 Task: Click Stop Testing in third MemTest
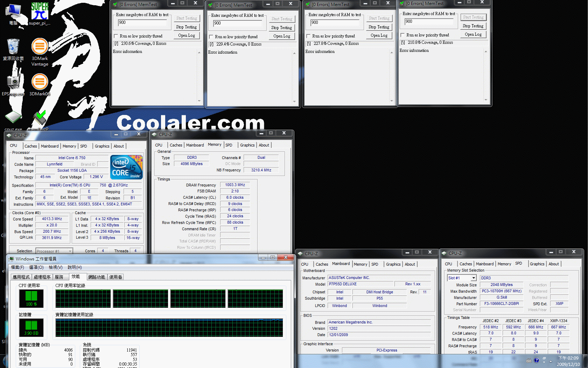tap(379, 27)
